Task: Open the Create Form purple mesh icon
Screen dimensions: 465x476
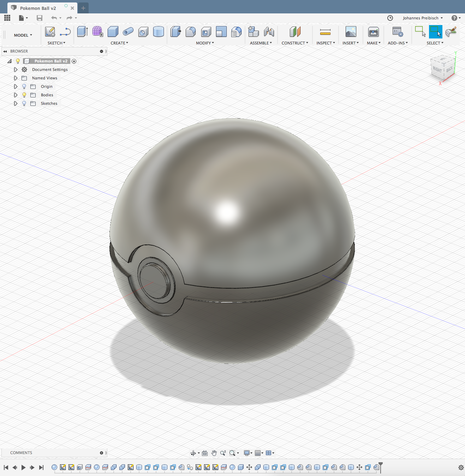Action: (97, 32)
